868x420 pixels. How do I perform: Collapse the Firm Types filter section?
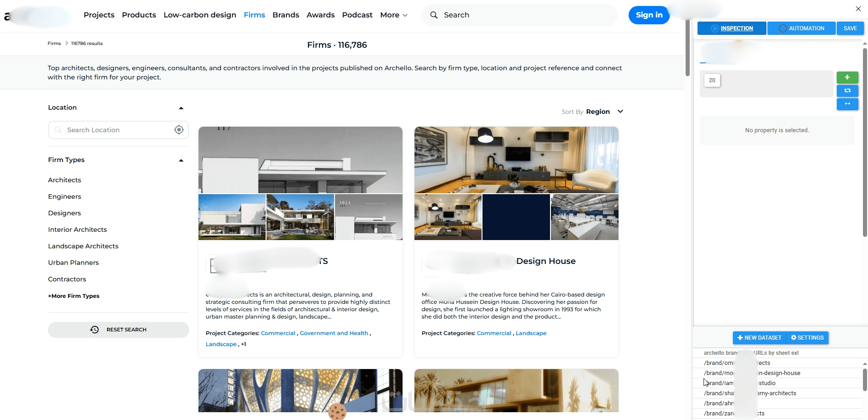tap(181, 160)
